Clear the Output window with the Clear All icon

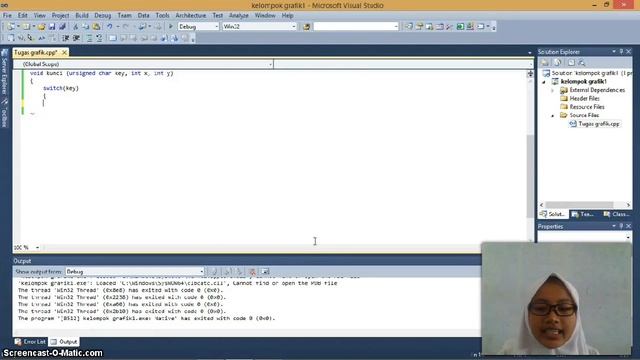point(253,271)
